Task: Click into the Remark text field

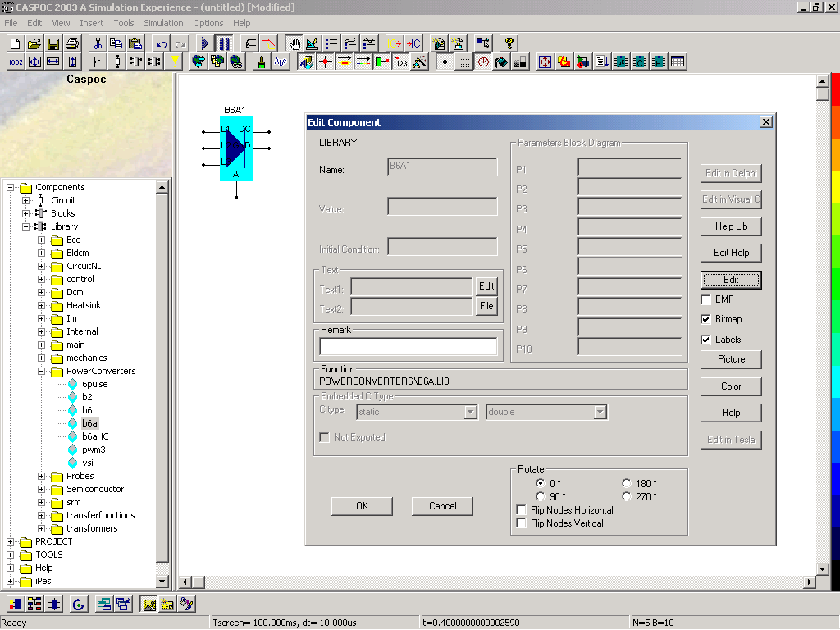Action: tap(409, 347)
